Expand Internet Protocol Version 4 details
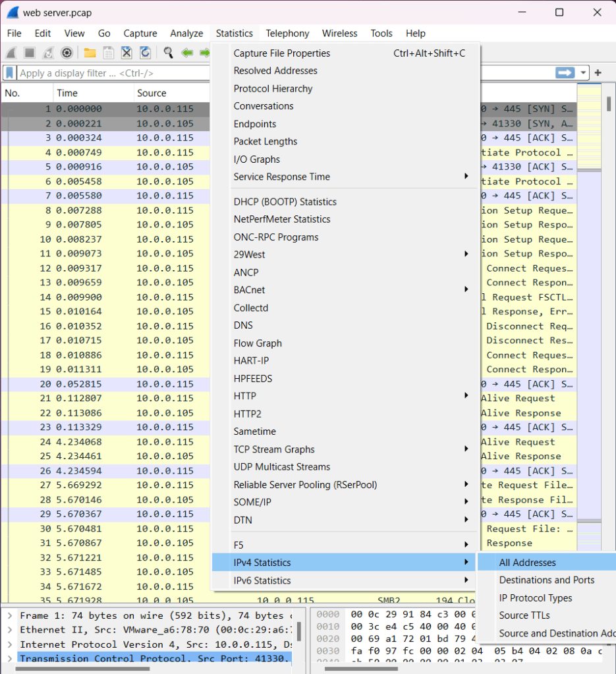This screenshot has height=674, width=616. [10, 644]
